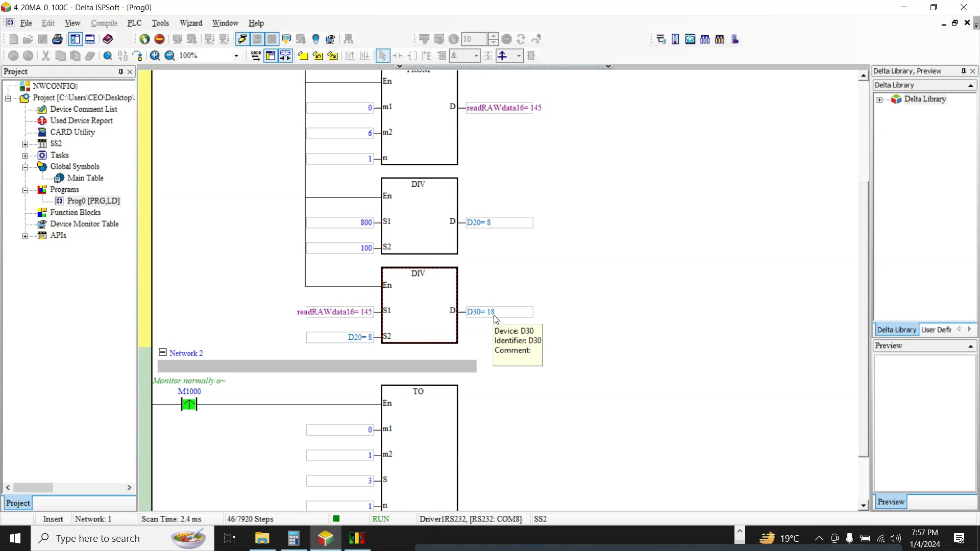Open Device Monitor Table item
Viewport: 980px width, 551px height.
(x=84, y=224)
